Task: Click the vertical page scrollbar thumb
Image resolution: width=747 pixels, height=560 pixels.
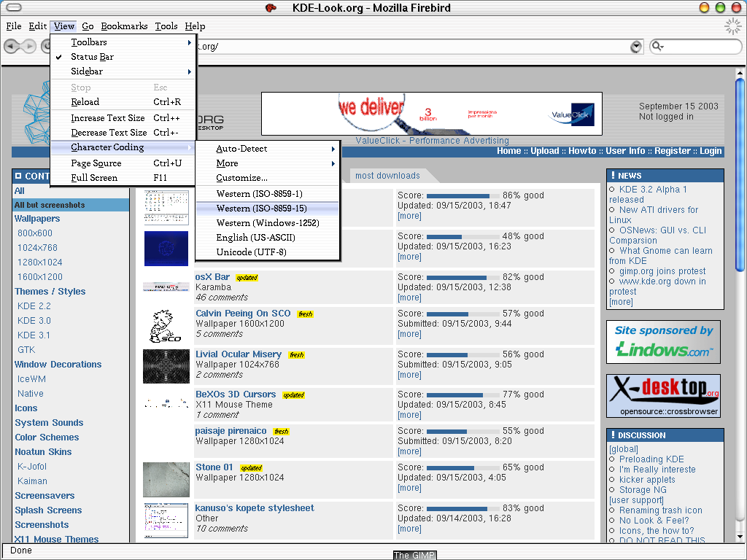Action: [740, 175]
